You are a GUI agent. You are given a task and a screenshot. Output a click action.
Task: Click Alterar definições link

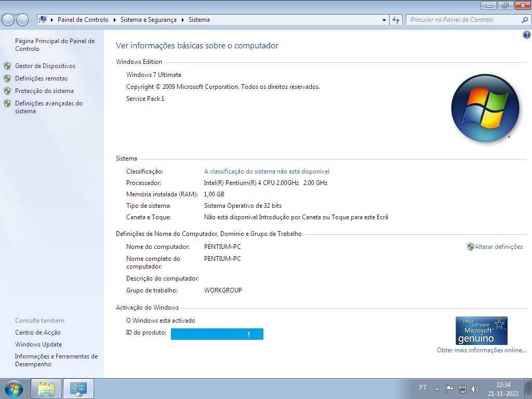(x=499, y=247)
